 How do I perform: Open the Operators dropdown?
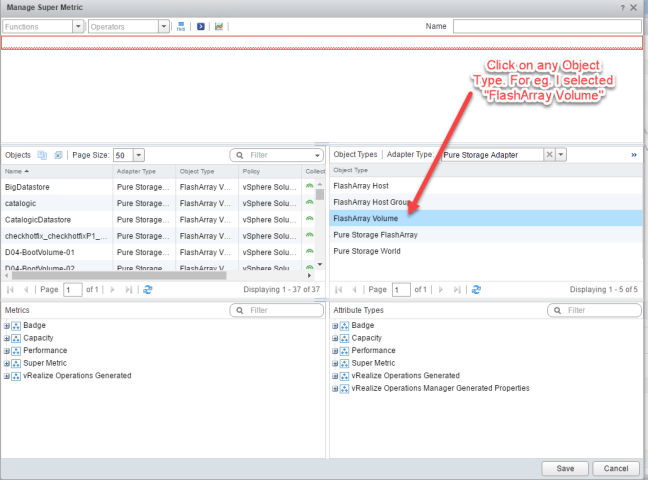click(164, 26)
